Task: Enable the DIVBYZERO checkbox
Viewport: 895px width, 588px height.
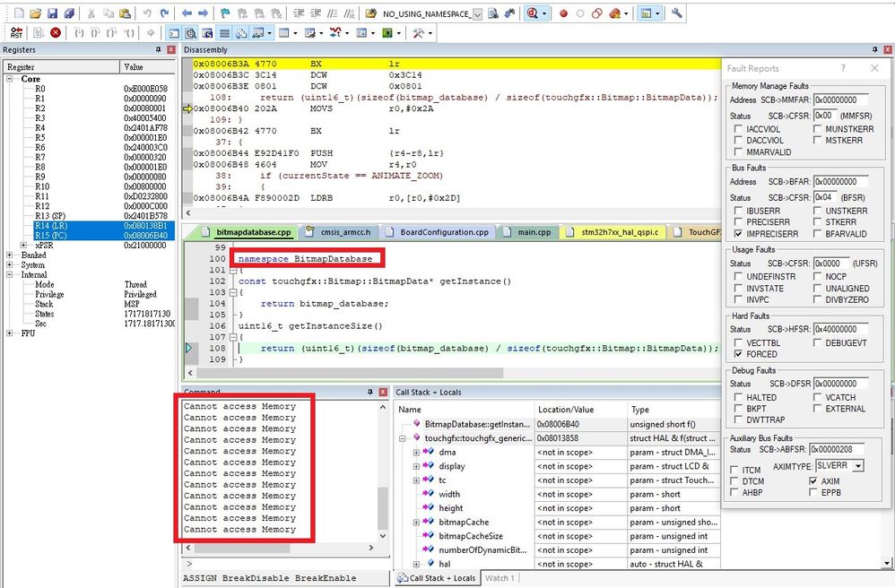Action: point(817,299)
